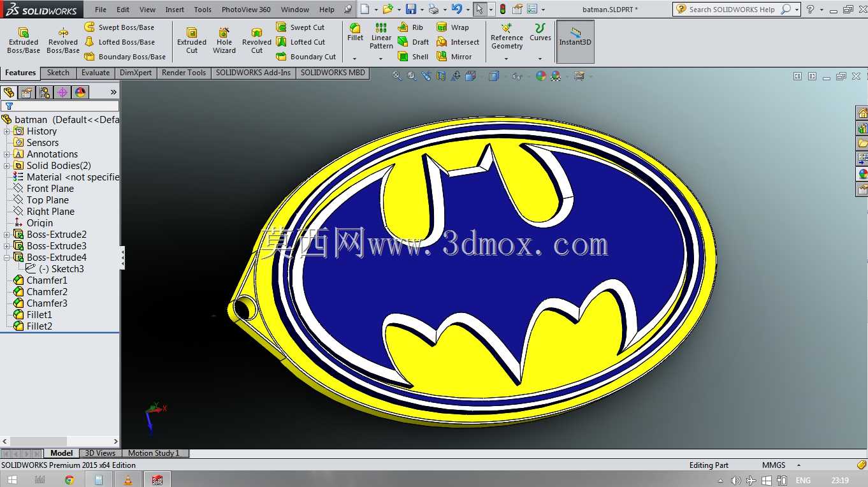Switch to the Evaluate tab

96,73
